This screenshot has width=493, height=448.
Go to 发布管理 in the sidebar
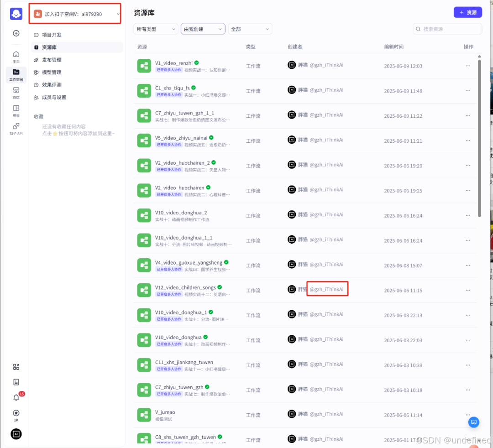tap(52, 60)
